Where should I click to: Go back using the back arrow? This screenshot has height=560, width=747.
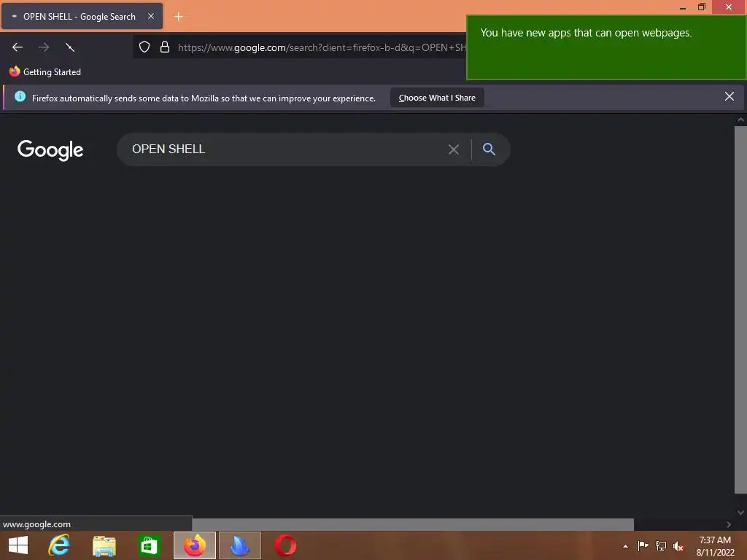[x=18, y=47]
